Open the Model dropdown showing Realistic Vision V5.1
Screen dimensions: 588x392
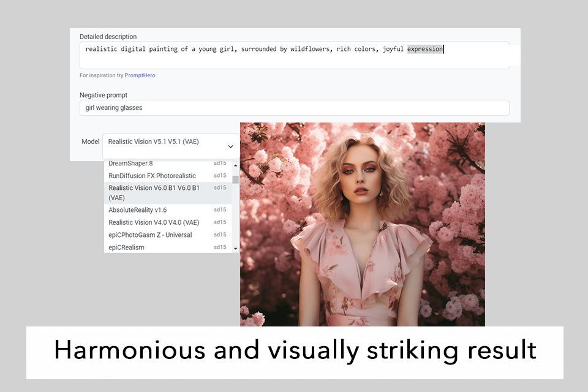coord(171,146)
